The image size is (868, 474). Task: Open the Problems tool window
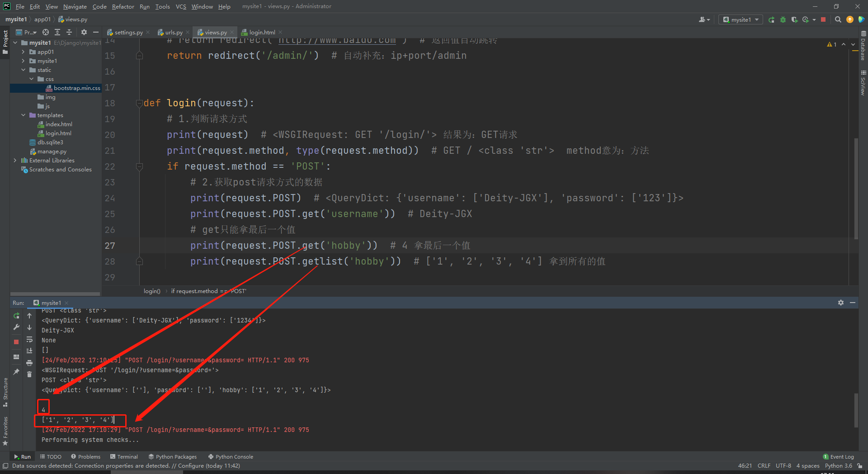(x=85, y=457)
